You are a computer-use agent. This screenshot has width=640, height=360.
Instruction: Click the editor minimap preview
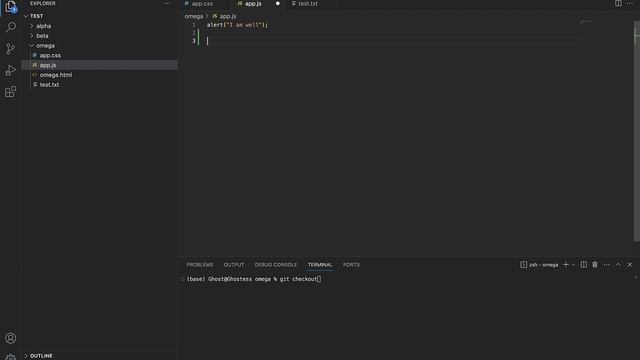tap(585, 22)
